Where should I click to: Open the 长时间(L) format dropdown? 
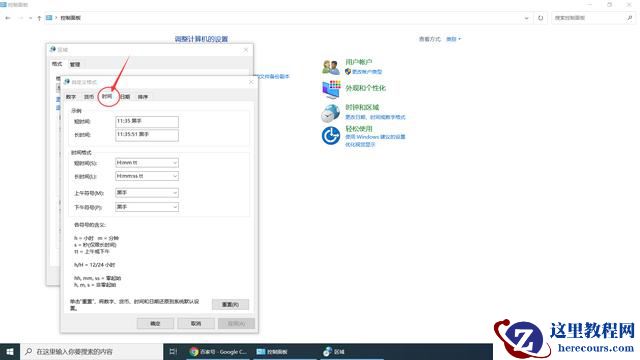[x=147, y=176]
